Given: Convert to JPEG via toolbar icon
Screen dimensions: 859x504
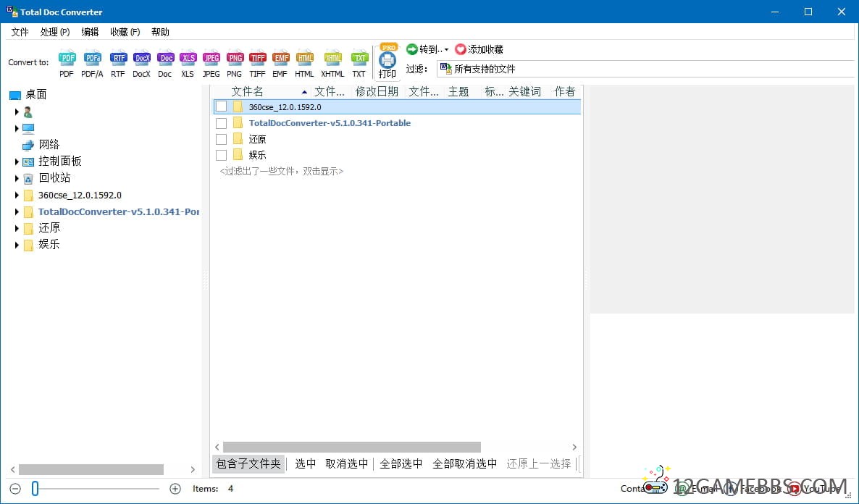Looking at the screenshot, I should point(211,59).
